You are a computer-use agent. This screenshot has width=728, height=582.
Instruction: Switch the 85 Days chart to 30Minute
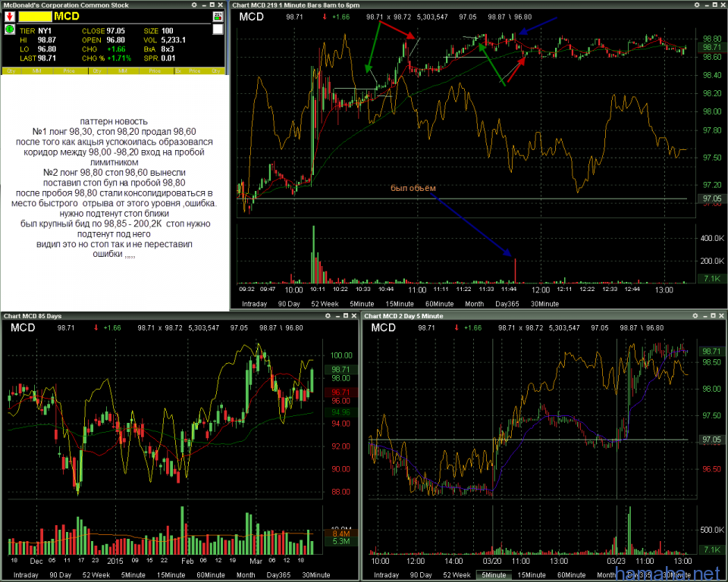click(316, 574)
